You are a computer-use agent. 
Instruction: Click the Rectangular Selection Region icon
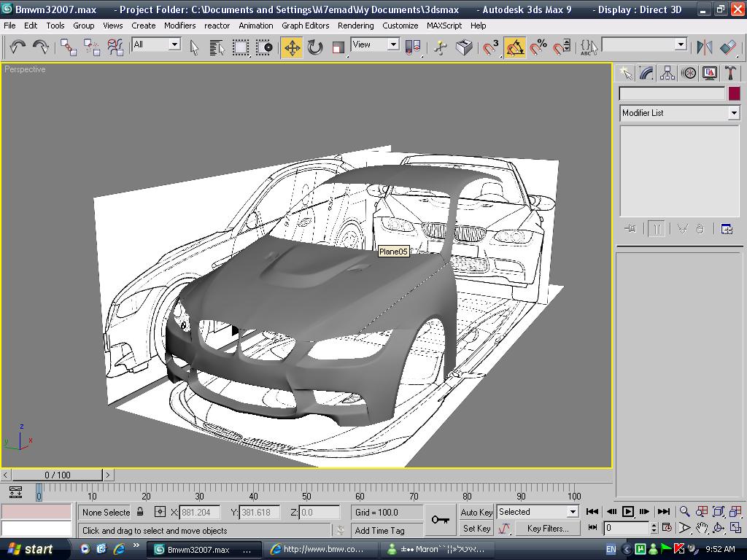241,47
